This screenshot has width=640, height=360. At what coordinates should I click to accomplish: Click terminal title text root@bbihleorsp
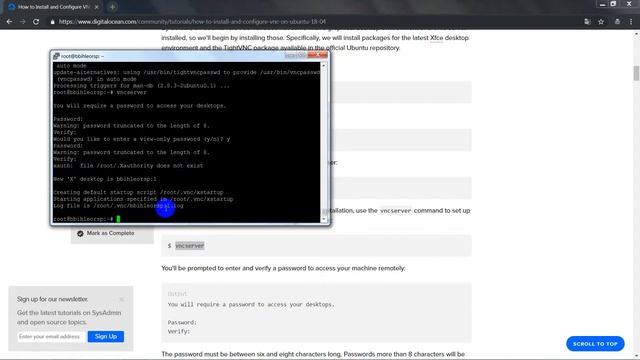(82, 56)
